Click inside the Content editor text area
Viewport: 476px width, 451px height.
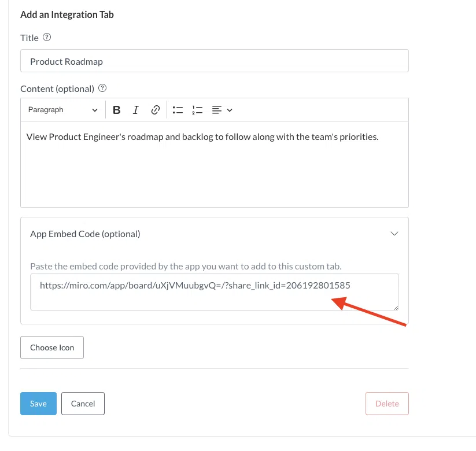(x=214, y=168)
